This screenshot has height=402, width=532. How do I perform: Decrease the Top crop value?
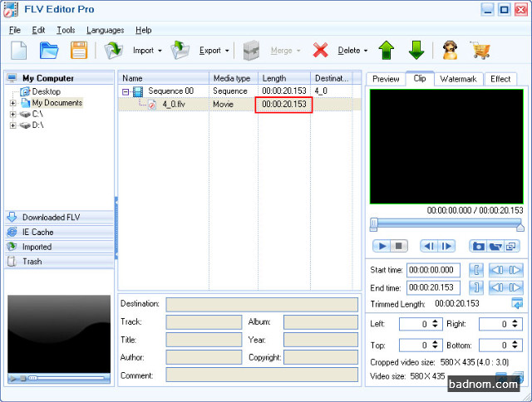click(x=436, y=348)
